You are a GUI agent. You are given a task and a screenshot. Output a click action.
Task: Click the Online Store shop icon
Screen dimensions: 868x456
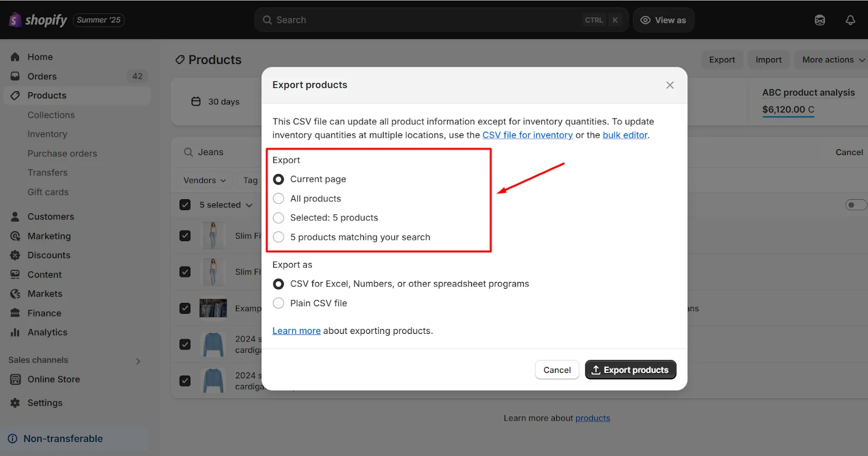tap(15, 379)
